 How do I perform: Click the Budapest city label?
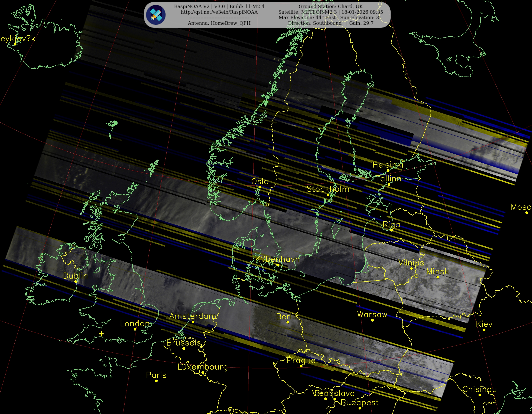click(360, 402)
